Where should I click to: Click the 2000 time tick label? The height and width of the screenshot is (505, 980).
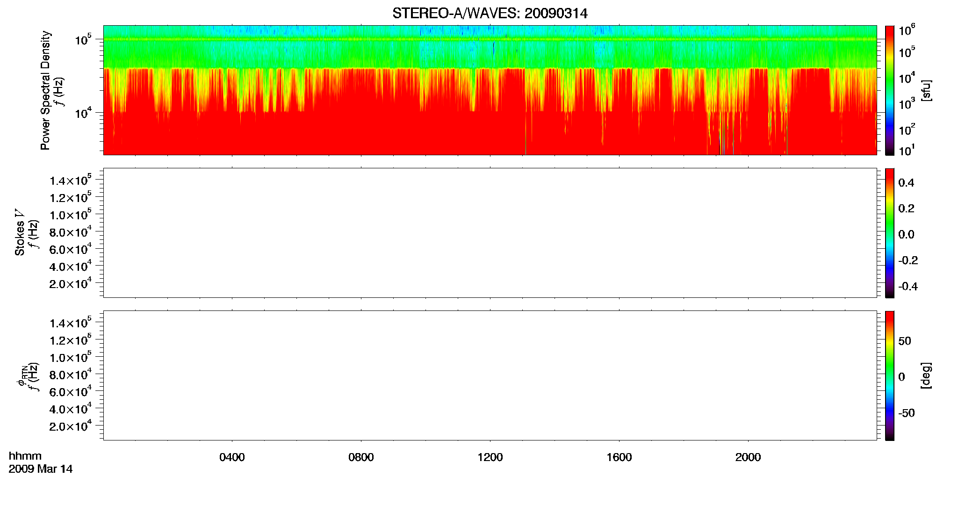(x=748, y=457)
